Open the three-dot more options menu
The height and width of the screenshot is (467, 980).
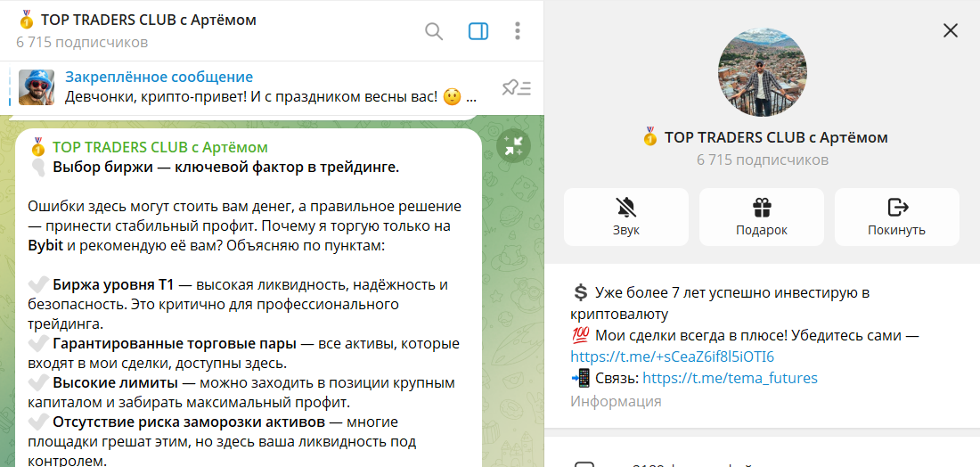point(518,31)
